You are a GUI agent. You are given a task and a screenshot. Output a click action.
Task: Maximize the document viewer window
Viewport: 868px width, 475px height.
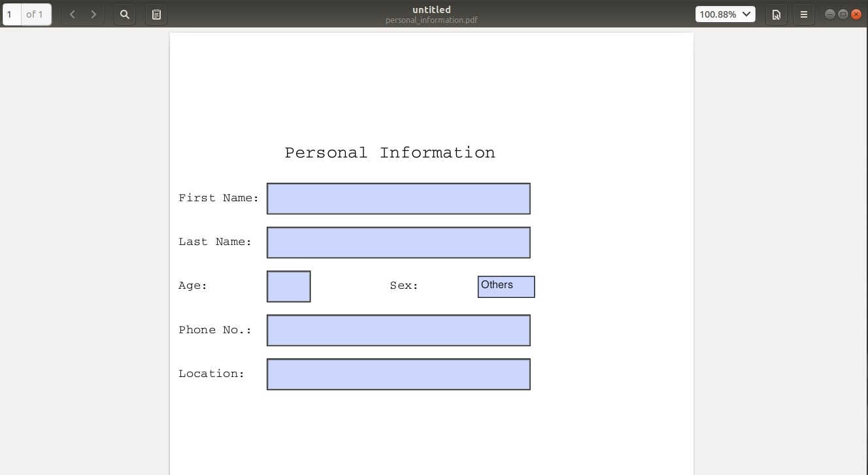[843, 14]
